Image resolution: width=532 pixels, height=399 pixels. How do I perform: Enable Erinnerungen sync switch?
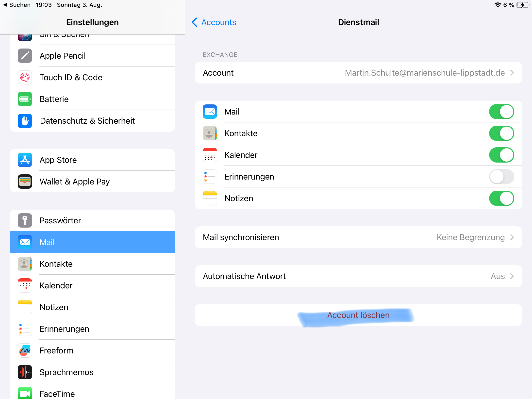pos(501,177)
